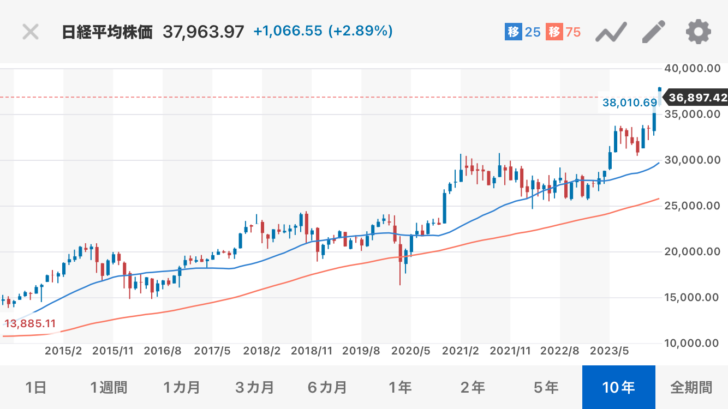Click the highlighted 10年 tab
Screen dimensions: 728x409
coord(618,387)
